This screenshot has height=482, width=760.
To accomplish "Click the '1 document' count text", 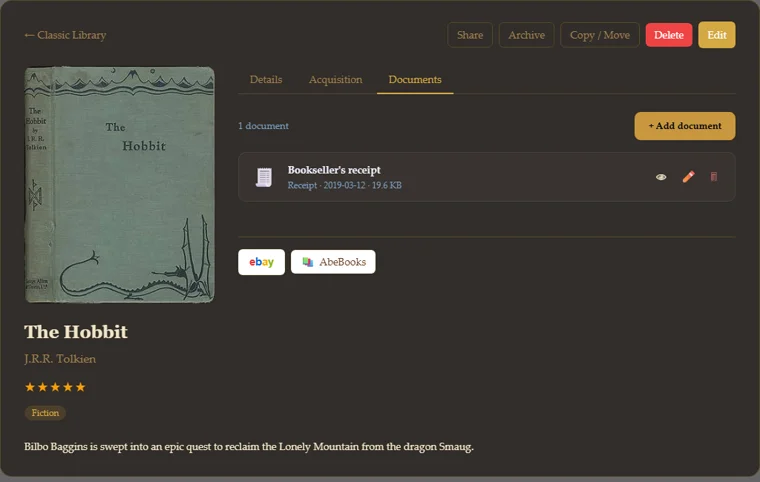I will click(x=263, y=126).
